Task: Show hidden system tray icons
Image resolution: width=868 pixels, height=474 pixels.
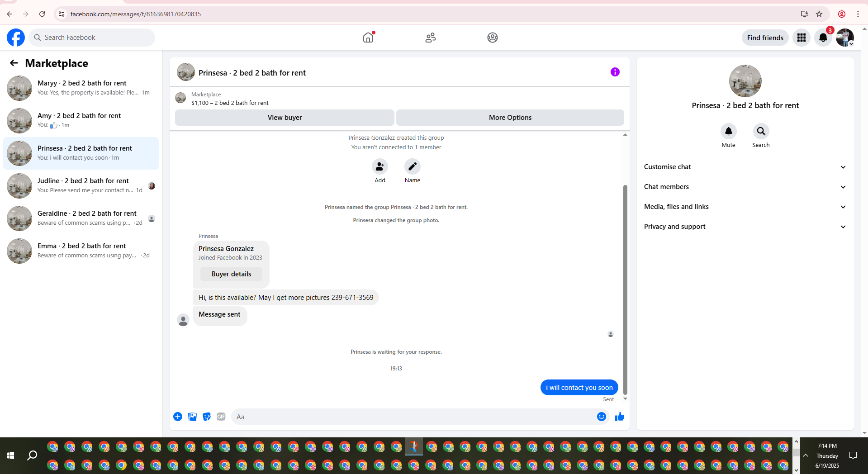Action: [806, 455]
